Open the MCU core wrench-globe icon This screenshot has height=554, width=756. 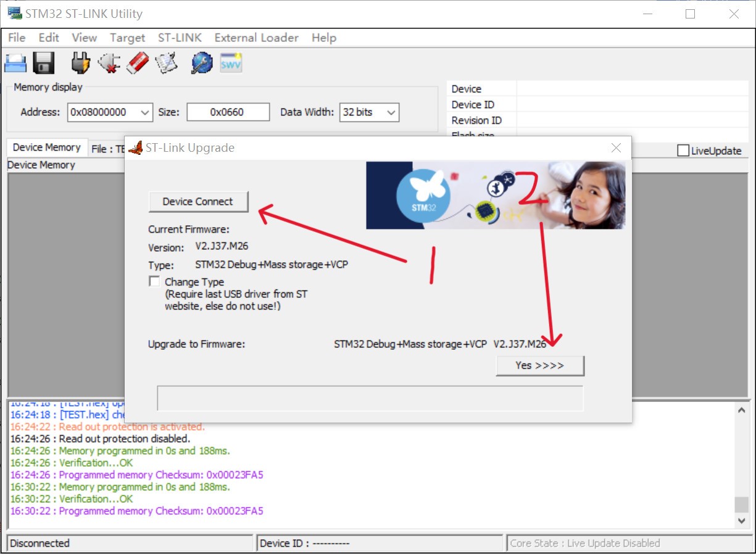[201, 62]
